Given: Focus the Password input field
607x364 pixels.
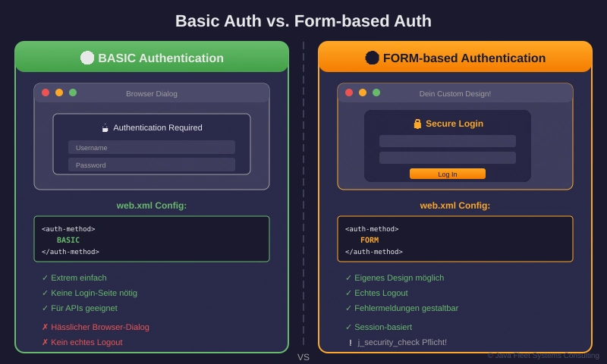Looking at the screenshot, I should click(x=152, y=165).
